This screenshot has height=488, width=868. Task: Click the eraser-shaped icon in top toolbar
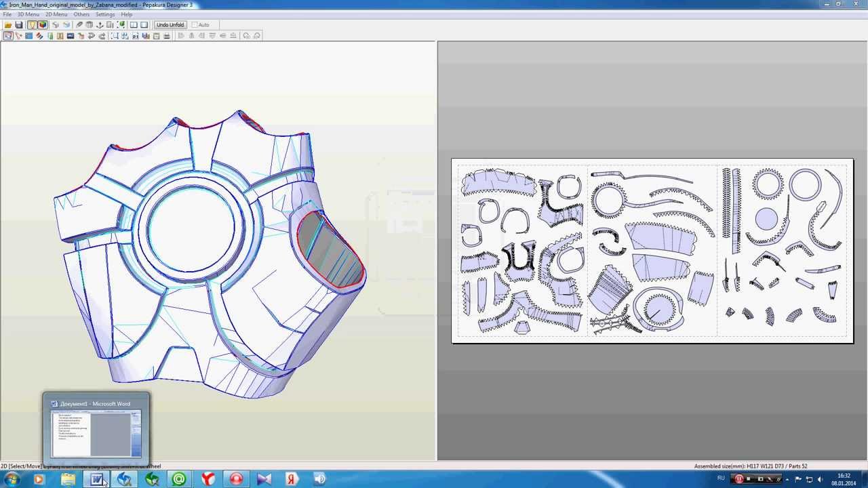pos(79,25)
